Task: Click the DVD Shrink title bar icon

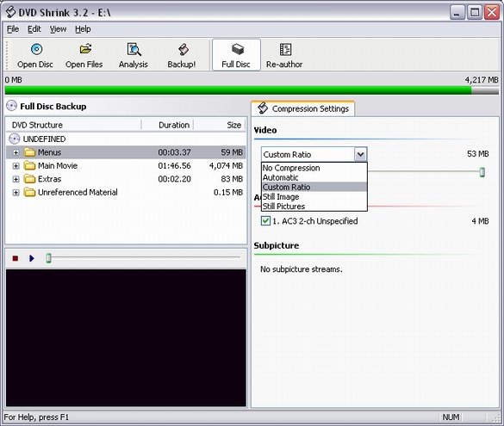Action: (x=10, y=12)
